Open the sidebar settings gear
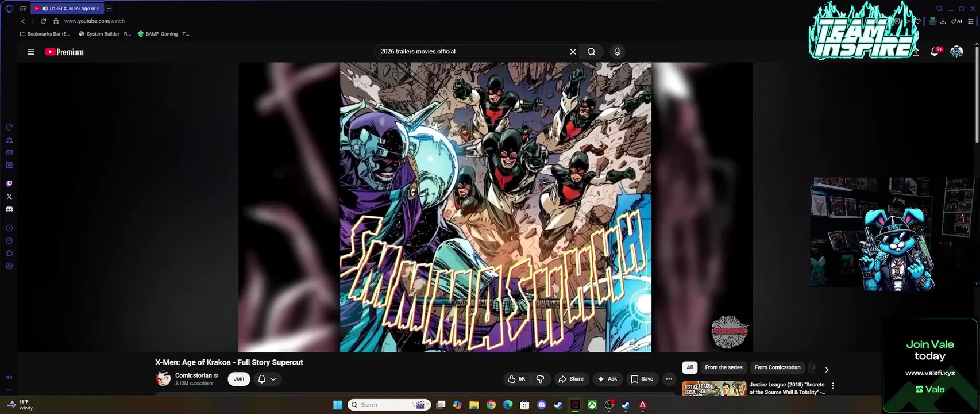The width and height of the screenshot is (980, 414). 9,266
